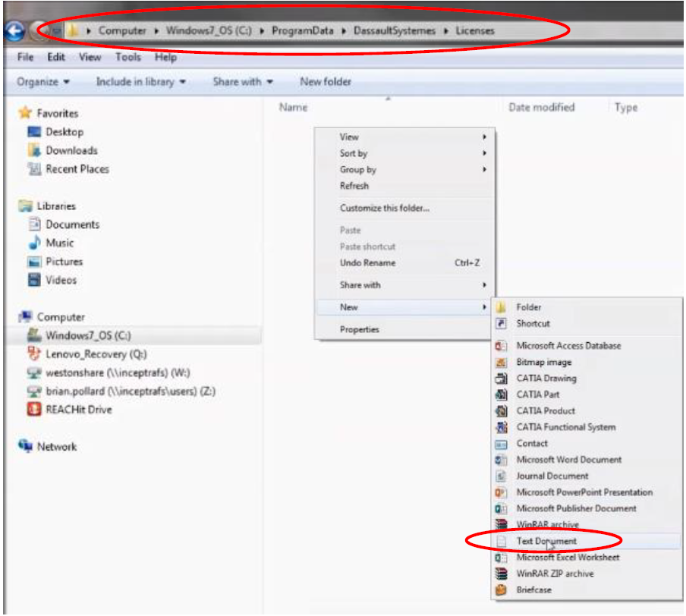Open the Help menu
686x616 pixels.
[165, 57]
